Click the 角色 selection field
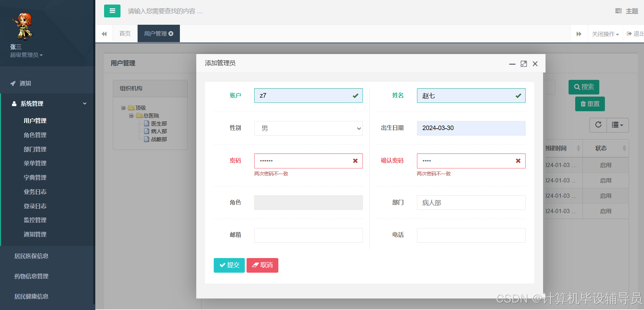Image resolution: width=644 pixels, height=310 pixels. pyautogui.click(x=308, y=203)
